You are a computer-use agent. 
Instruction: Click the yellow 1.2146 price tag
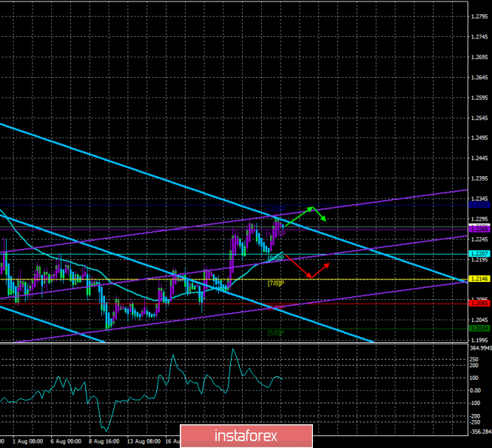click(x=478, y=278)
